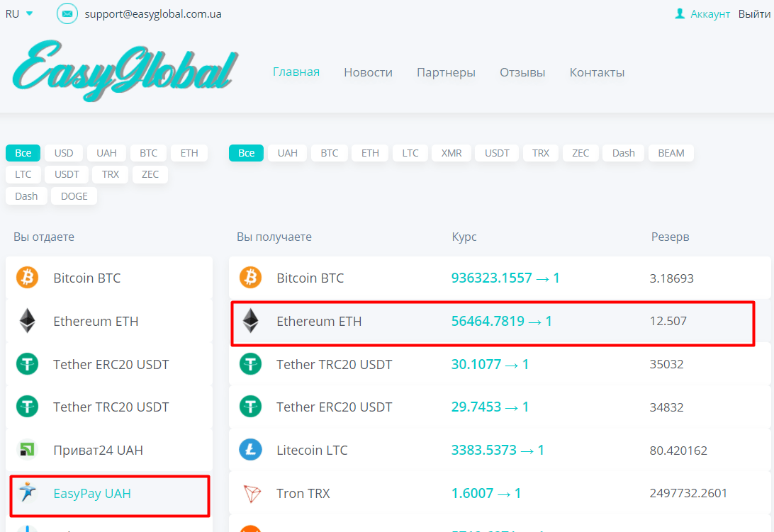
Task: Toggle the USD filter in give currencies
Action: [x=64, y=153]
